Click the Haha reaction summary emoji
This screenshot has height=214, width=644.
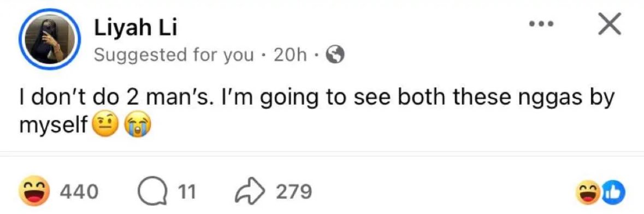[590, 191]
